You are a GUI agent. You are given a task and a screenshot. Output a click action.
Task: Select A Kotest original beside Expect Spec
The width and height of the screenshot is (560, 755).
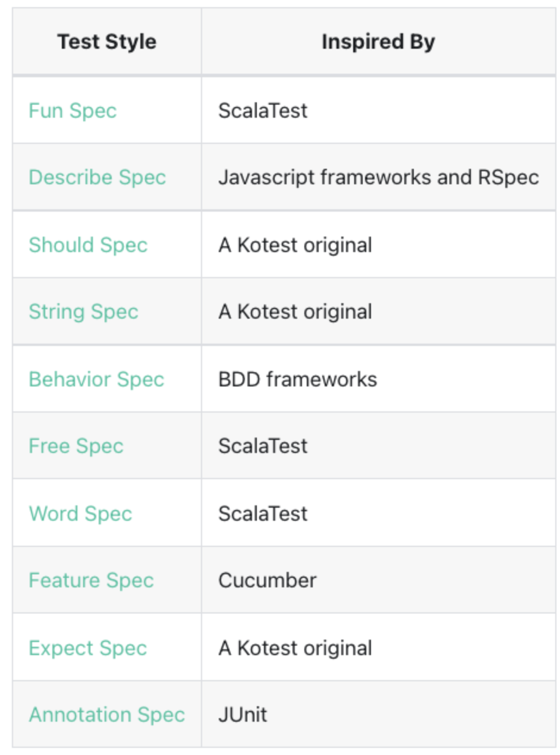378,647
